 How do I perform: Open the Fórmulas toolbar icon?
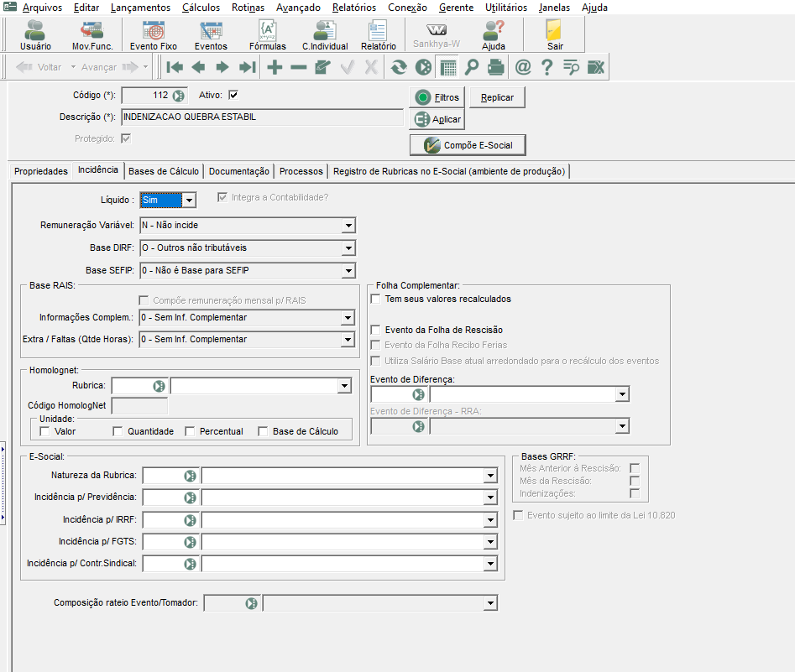point(268,35)
